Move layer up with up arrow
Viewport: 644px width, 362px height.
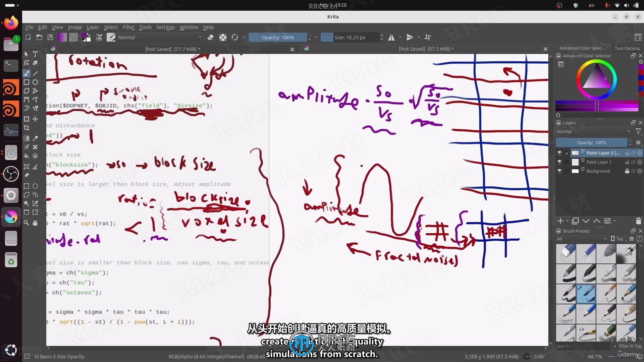[597, 221]
